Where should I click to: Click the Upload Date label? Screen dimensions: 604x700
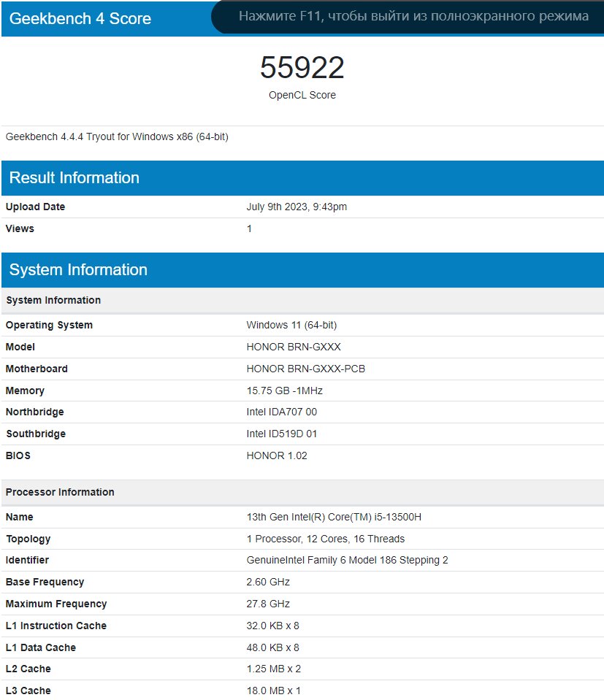pyautogui.click(x=35, y=207)
